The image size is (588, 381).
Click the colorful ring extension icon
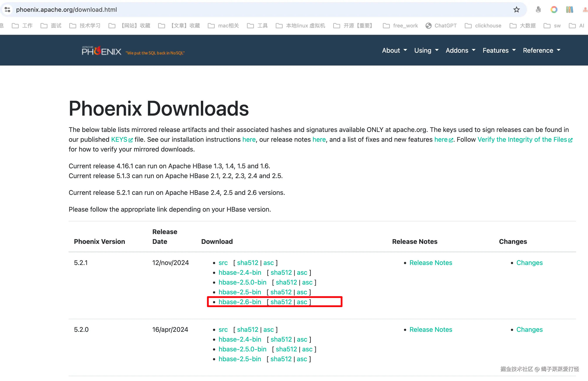point(554,10)
